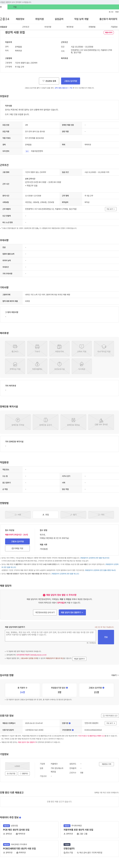Select the 직원대출제도 welfare icon
119x868 pixels.
click(x=37, y=366)
